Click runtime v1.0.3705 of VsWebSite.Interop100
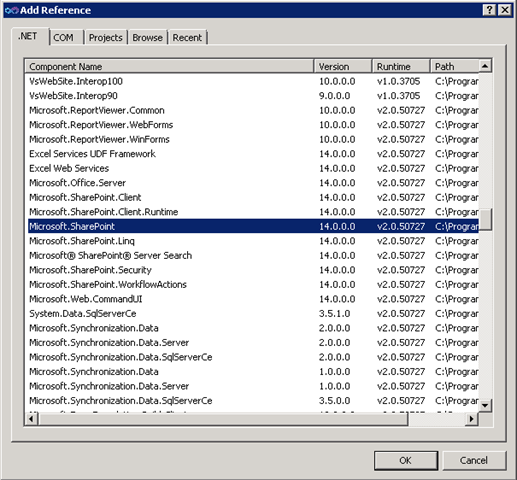The image size is (517, 480). pos(398,81)
